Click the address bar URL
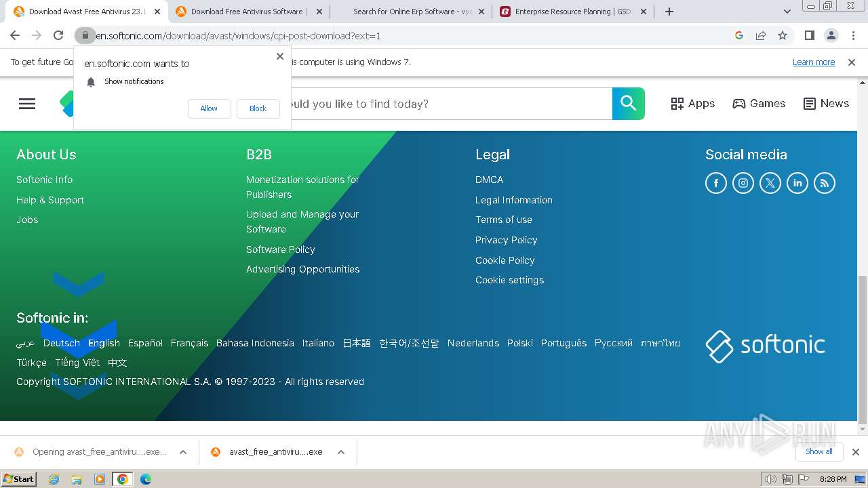The height and width of the screenshot is (488, 868). (239, 36)
